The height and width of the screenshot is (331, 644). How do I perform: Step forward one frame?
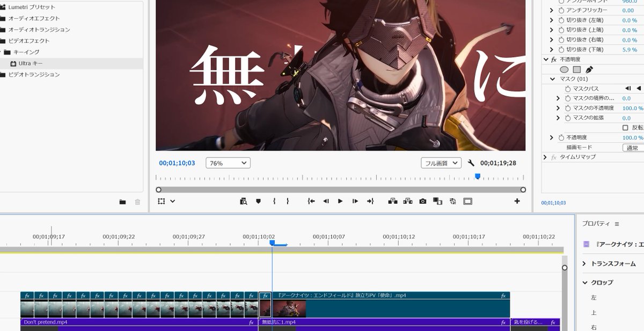pyautogui.click(x=355, y=202)
